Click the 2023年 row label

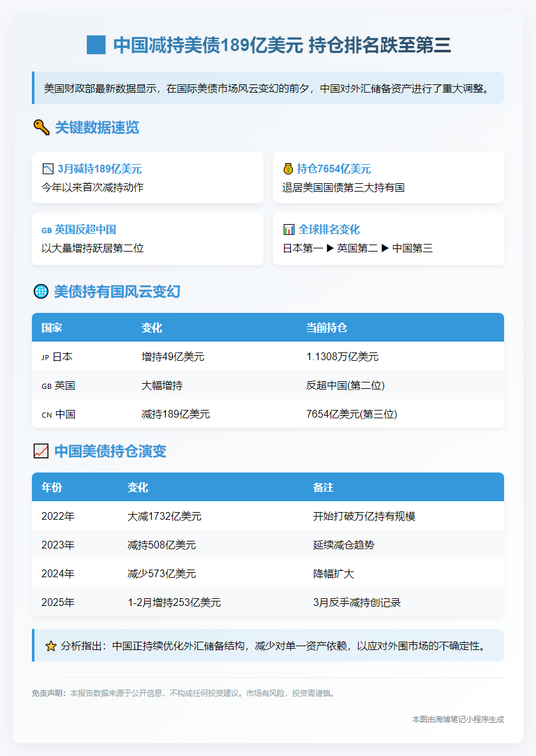pos(58,545)
